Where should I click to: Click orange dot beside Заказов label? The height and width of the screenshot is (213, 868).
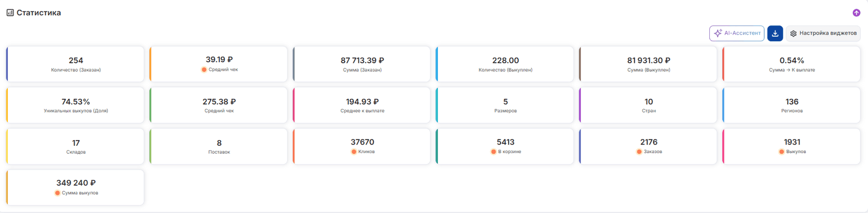pyautogui.click(x=639, y=152)
